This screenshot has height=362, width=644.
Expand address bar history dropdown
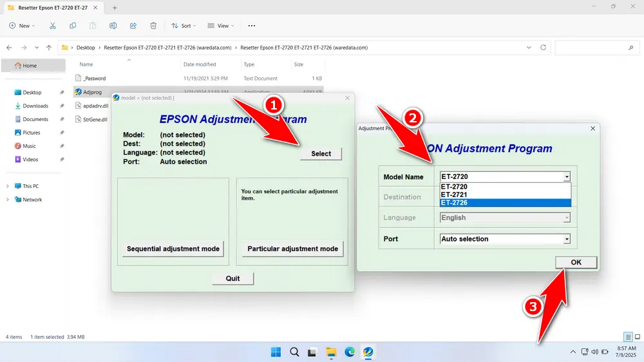point(529,47)
